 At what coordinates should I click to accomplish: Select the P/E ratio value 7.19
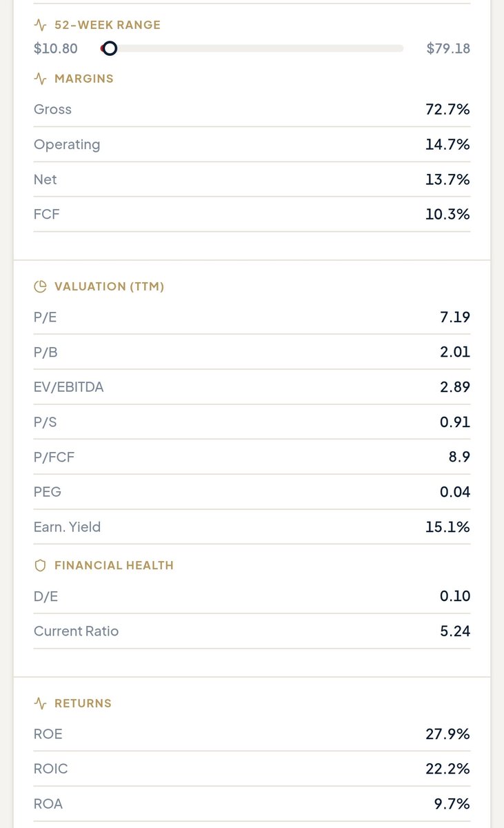455,317
